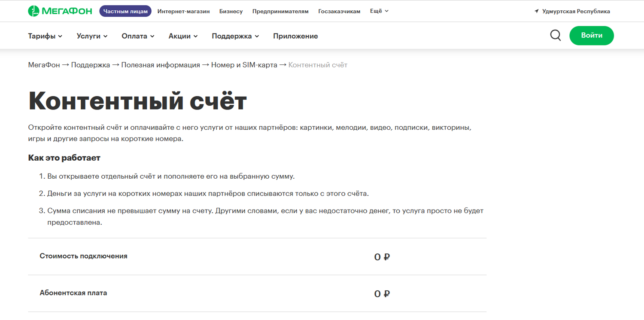Click the Абонентская плата row label

[x=73, y=293]
